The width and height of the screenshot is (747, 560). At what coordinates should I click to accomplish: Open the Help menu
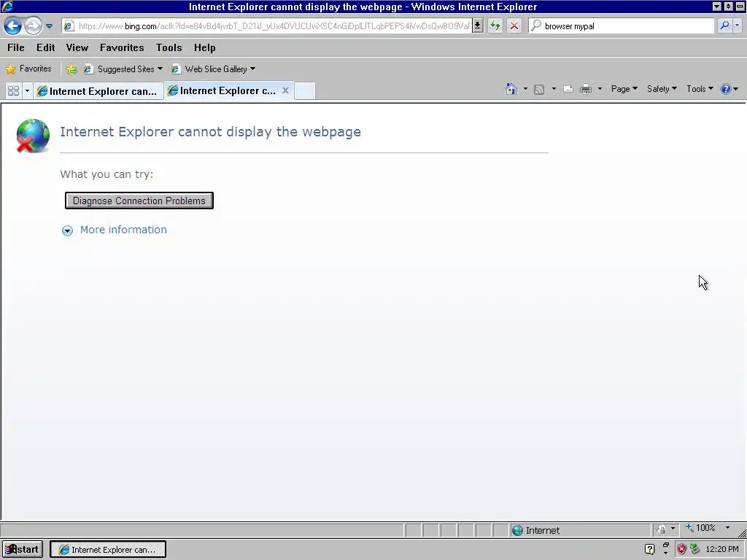click(x=205, y=47)
